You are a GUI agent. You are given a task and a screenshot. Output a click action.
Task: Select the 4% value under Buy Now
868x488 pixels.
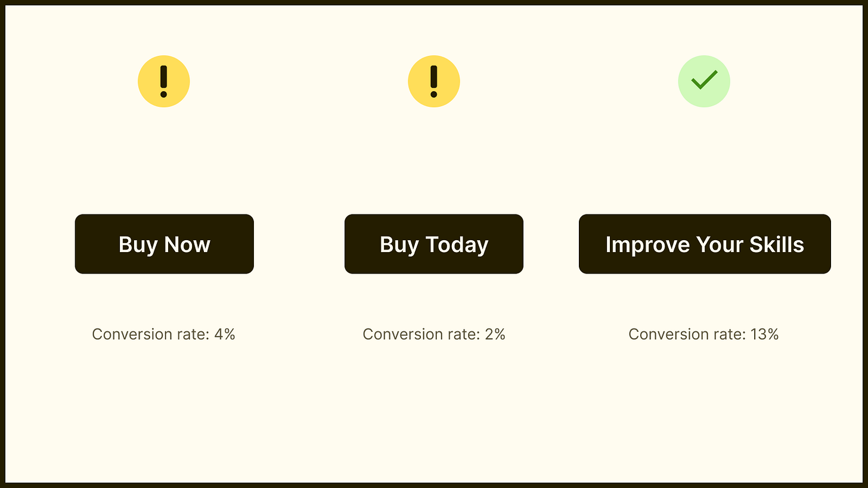pyautogui.click(x=225, y=334)
